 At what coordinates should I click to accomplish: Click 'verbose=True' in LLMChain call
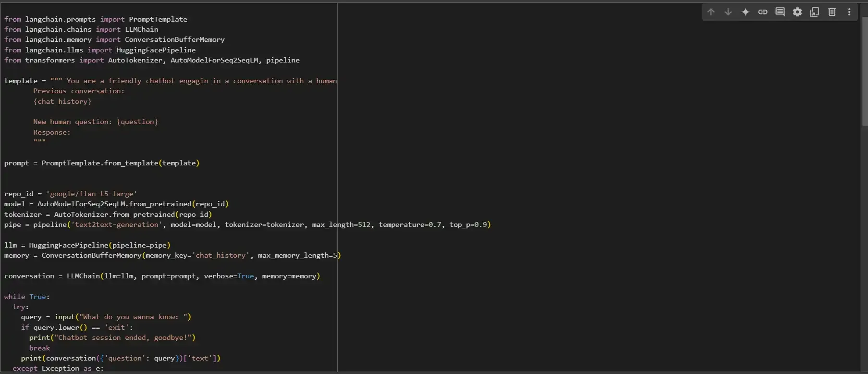pyautogui.click(x=229, y=276)
